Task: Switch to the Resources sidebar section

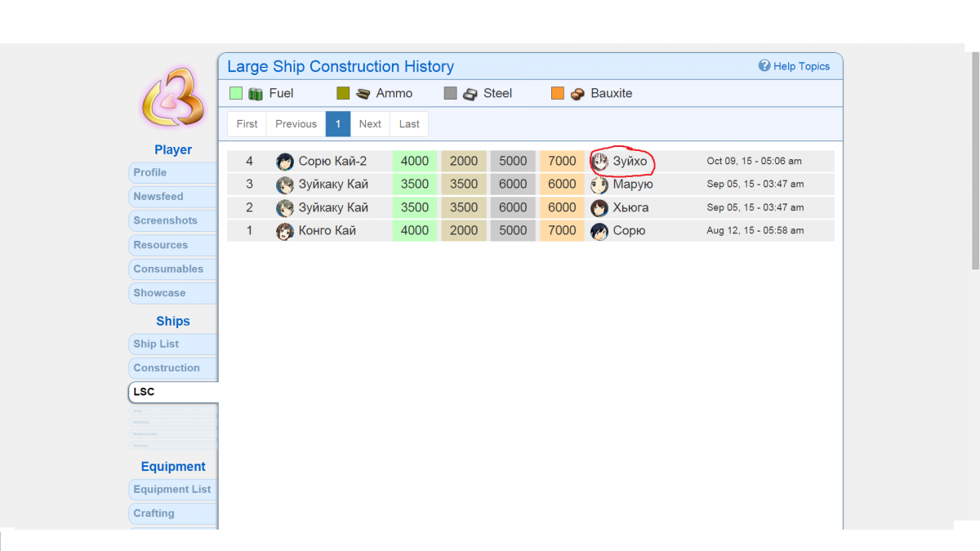Action: coord(173,245)
